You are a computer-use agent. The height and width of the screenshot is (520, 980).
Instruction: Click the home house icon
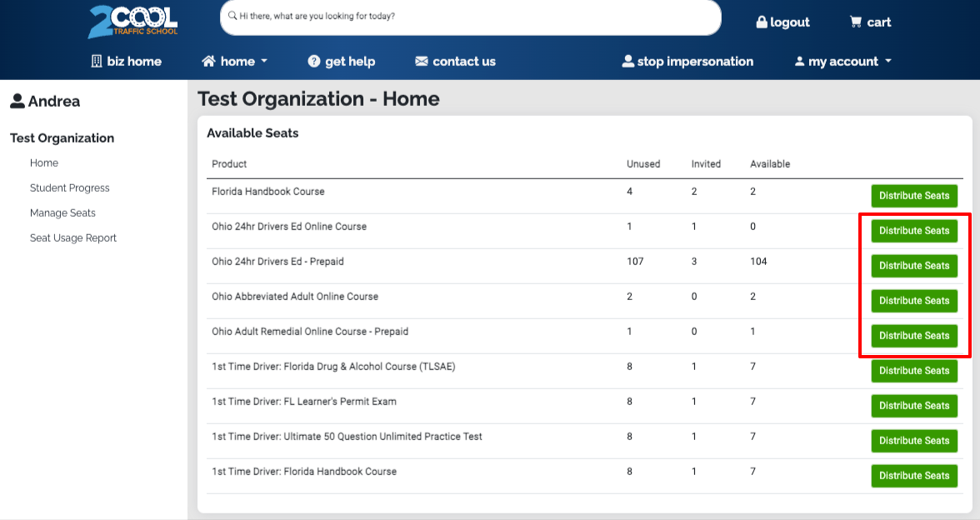pos(208,62)
